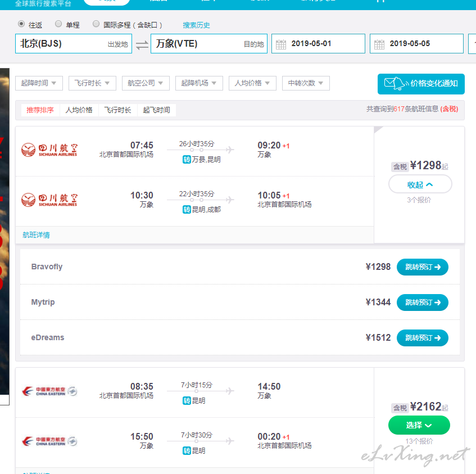Screen dimensions: 476x474
Task: Expand the 中转次数 transfers filter dropdown
Action: (306, 83)
